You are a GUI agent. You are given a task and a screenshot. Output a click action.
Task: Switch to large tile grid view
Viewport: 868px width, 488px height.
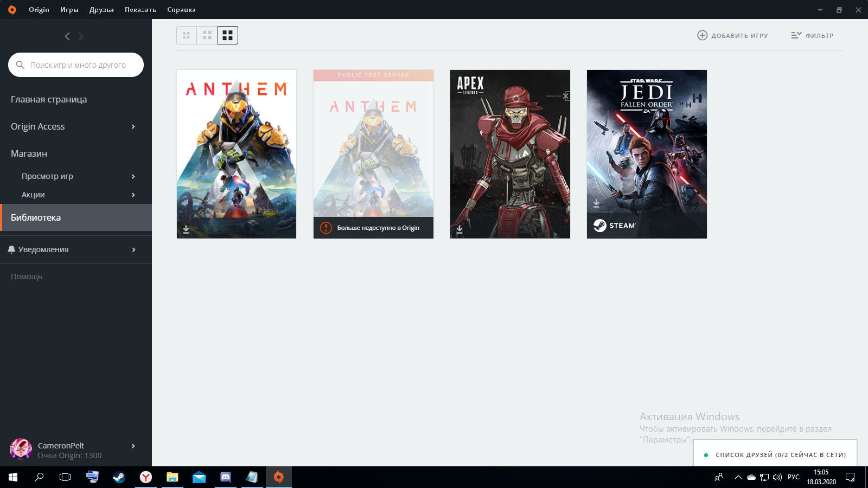(228, 35)
